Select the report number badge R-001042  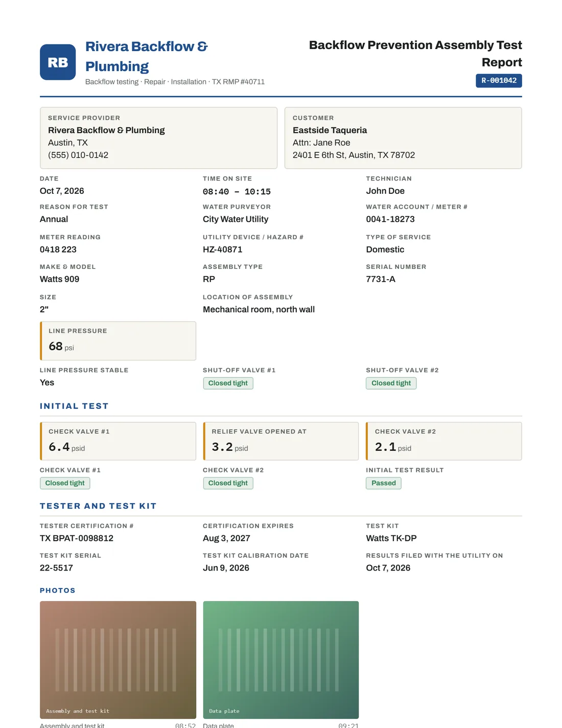(499, 81)
